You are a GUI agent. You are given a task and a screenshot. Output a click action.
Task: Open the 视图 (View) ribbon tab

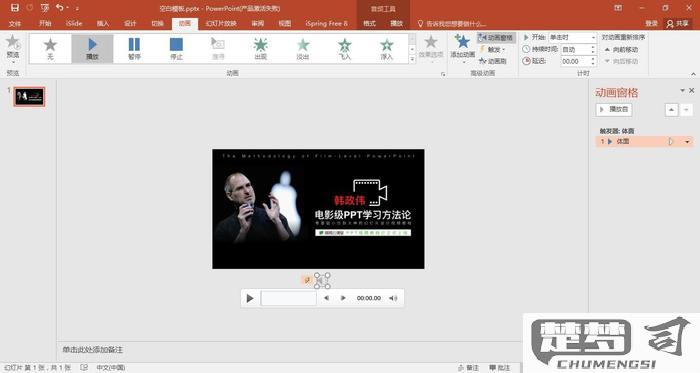point(285,23)
